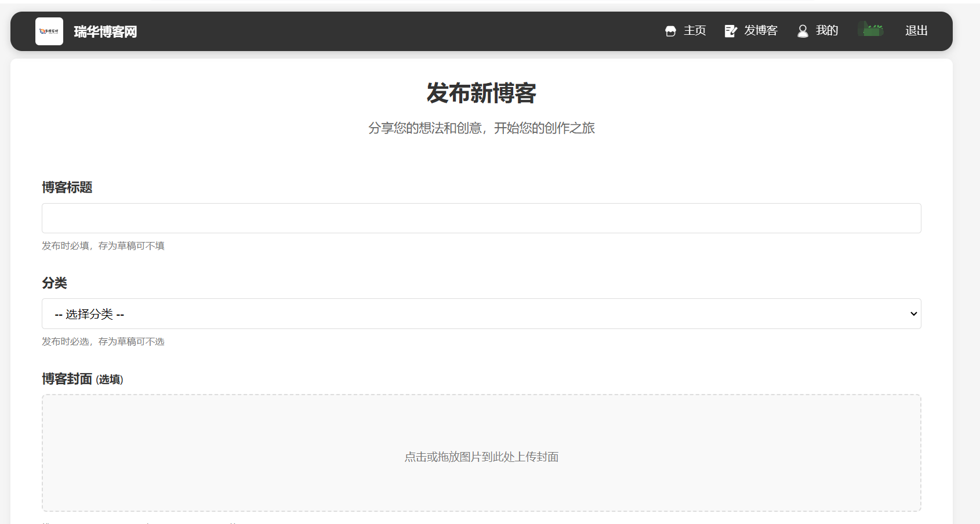Click the dashed cover upload area

481,424
